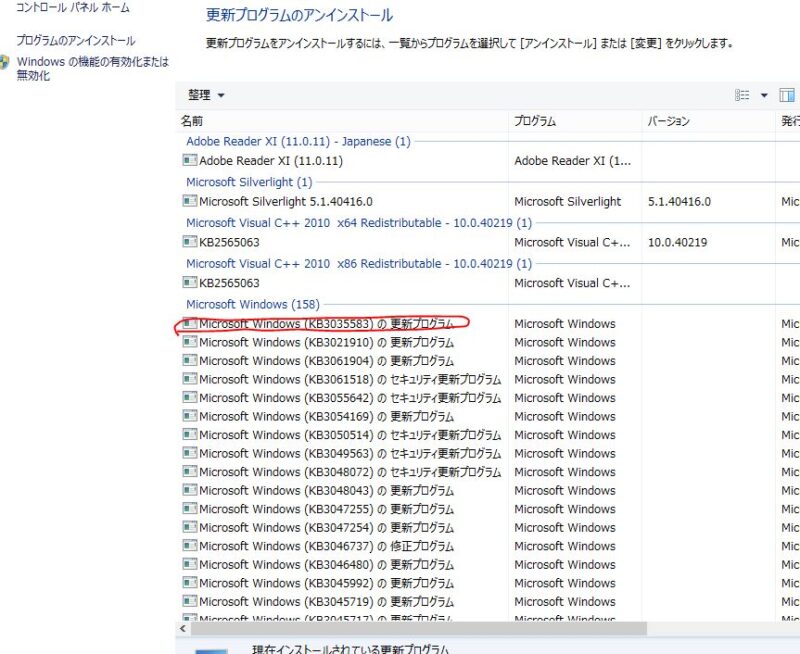The image size is (800, 654).
Task: Click the KB3046737 修正プログラム icon
Action: tap(190, 545)
